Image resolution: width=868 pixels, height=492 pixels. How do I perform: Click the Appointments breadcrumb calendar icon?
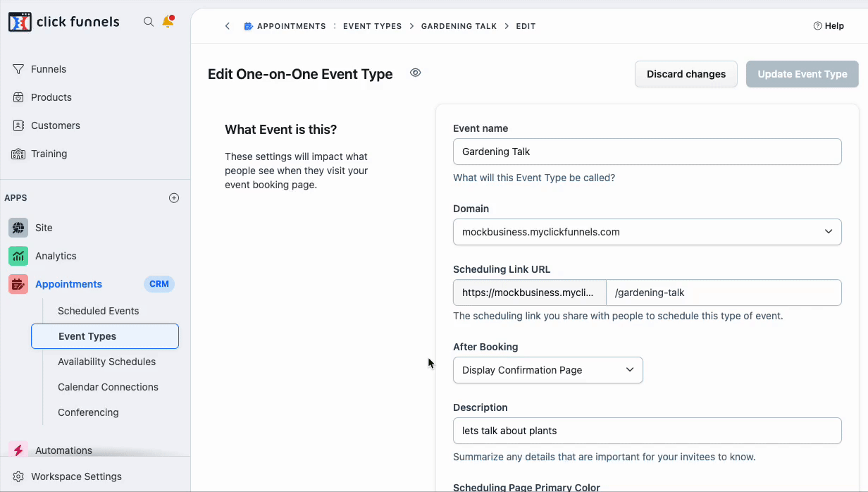pyautogui.click(x=248, y=26)
